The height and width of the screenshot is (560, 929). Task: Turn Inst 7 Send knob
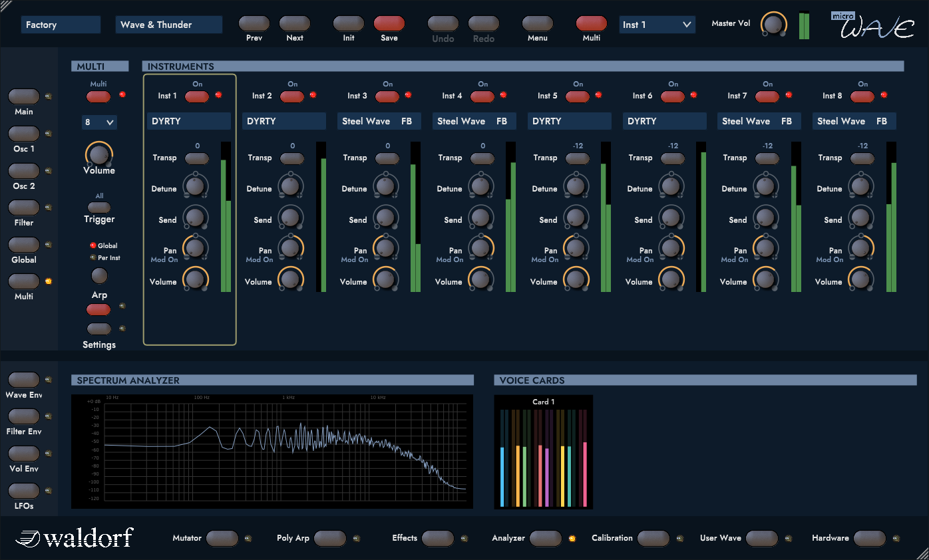click(x=765, y=217)
